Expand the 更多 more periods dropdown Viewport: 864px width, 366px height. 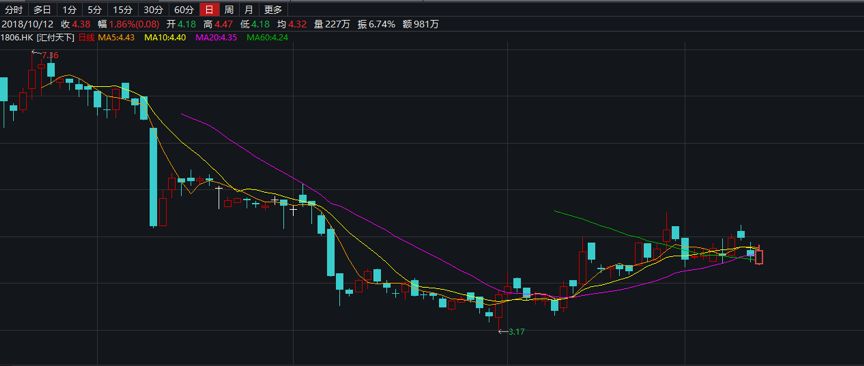pos(273,9)
